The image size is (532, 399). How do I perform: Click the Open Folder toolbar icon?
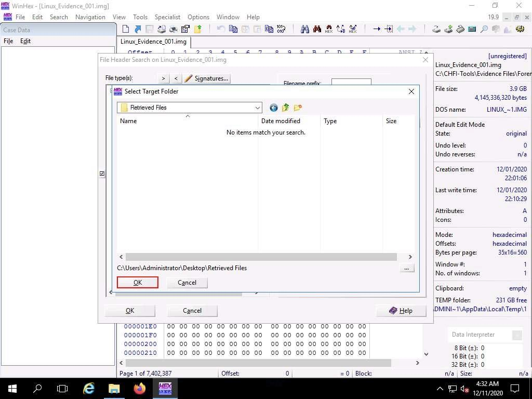pyautogui.click(x=198, y=29)
